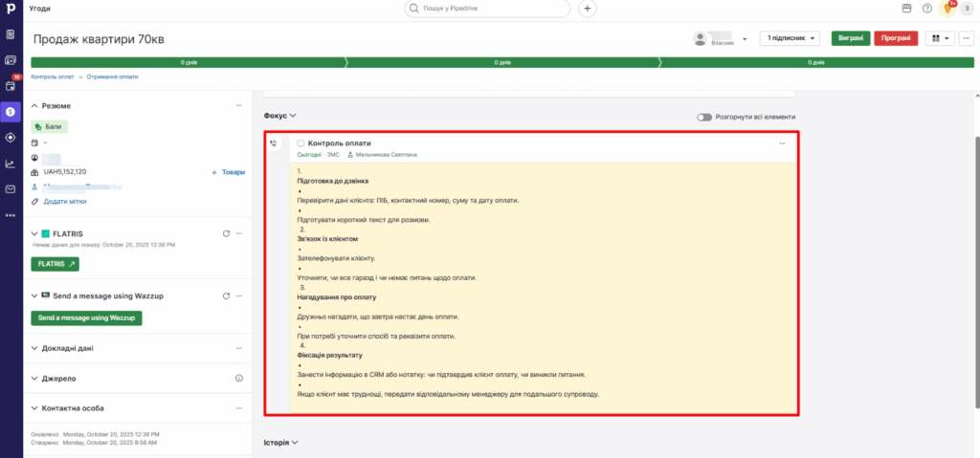980x458 pixels.
Task: Open the user account avatar in the top bar
Action: tap(967, 9)
